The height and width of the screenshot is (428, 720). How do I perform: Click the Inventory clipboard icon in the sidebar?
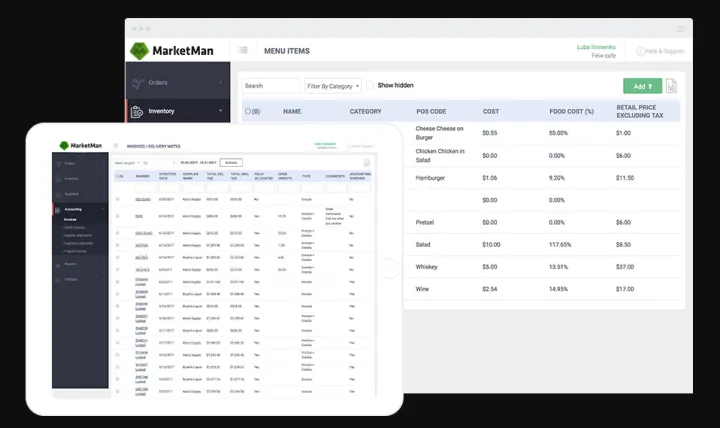[137, 111]
